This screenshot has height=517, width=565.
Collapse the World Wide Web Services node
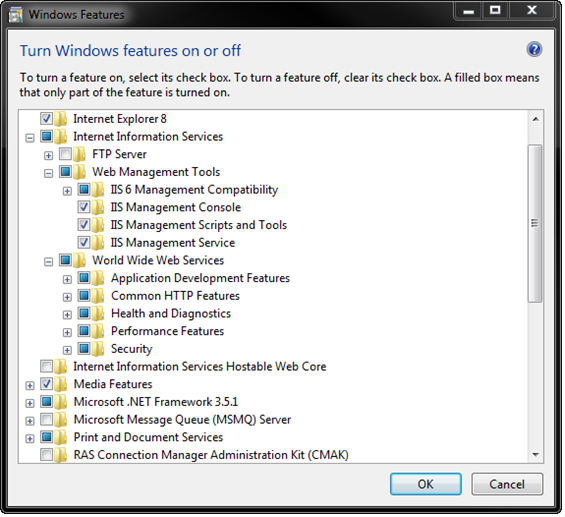coord(48,262)
